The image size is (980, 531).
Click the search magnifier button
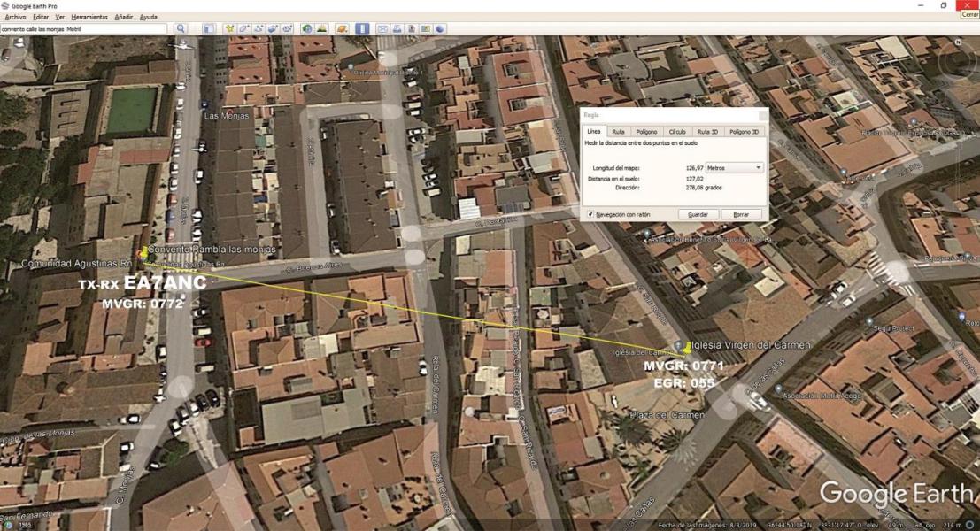click(x=181, y=28)
